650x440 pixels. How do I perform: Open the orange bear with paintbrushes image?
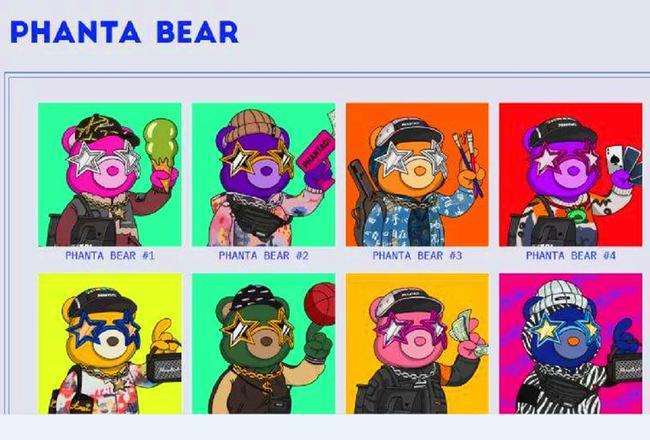[417, 175]
